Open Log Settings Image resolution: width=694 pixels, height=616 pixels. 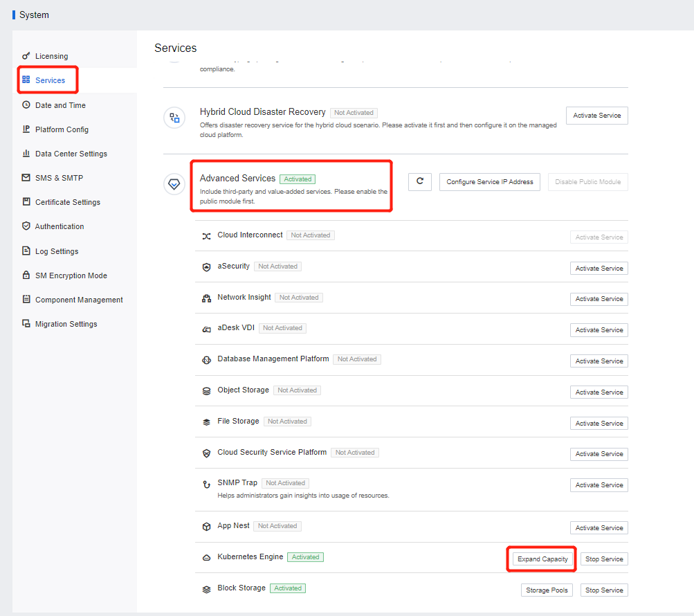tap(57, 251)
